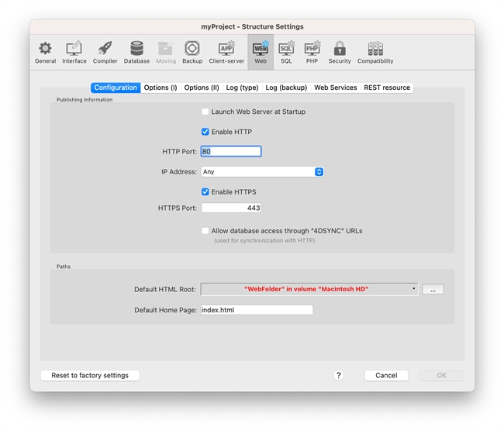Switch to the Options (I) tab
This screenshot has width=504, height=430.
coord(161,88)
